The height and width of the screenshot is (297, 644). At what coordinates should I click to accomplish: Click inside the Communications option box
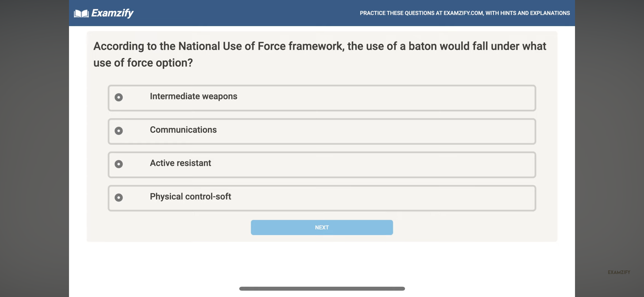point(344,131)
